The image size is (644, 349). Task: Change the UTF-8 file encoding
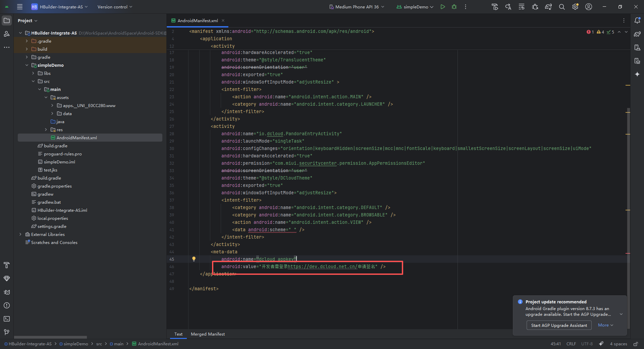pyautogui.click(x=587, y=344)
